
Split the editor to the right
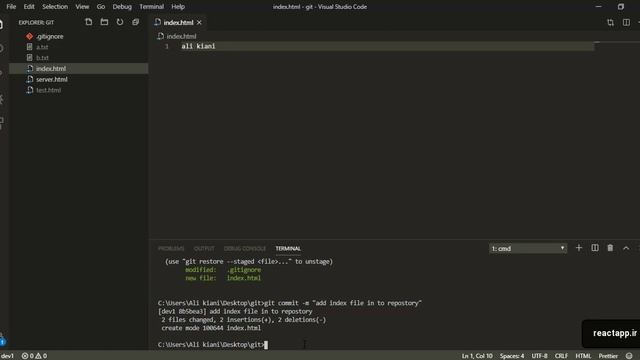click(x=626, y=22)
